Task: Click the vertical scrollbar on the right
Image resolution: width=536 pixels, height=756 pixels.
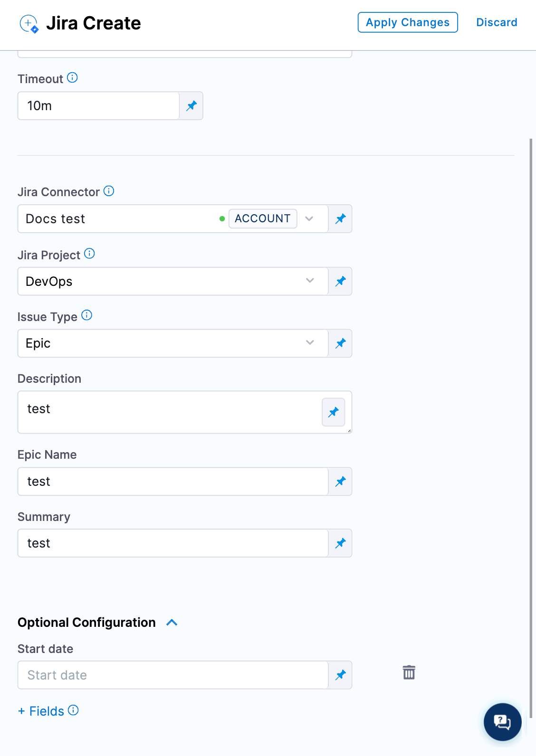Action: point(531,427)
